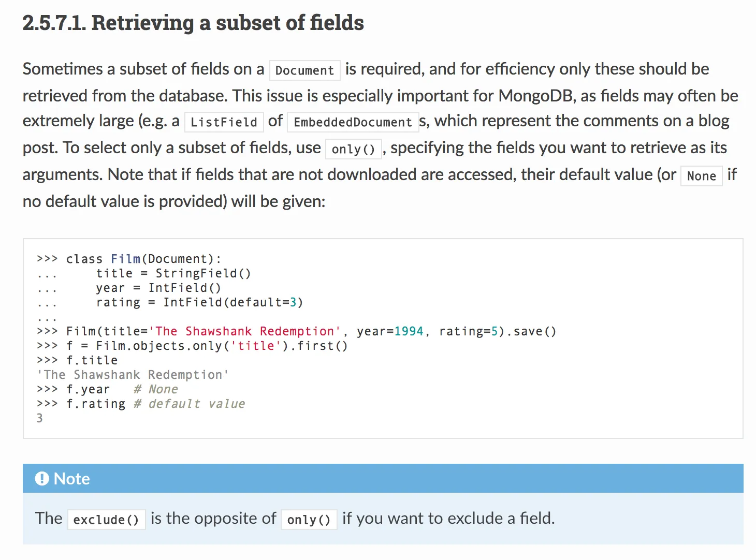Click IntField(default=3) in the code block
Screen dimensions: 756x560
(x=233, y=302)
